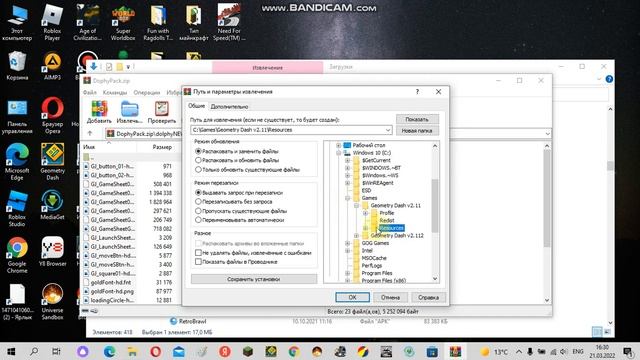Click the taskbar volume icon
The width and height of the screenshot is (640, 360).
point(564,351)
